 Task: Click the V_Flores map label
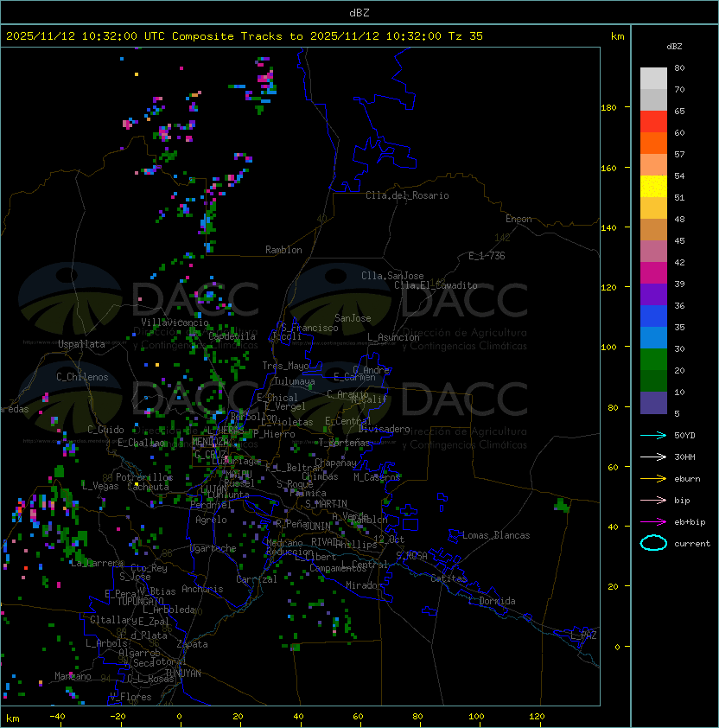coord(130,697)
